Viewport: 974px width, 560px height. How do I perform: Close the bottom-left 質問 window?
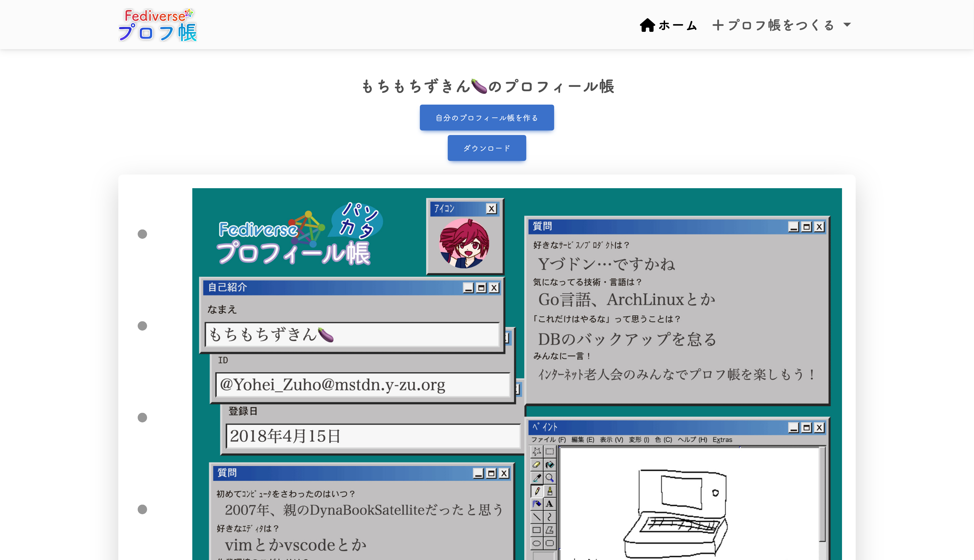coord(504,474)
